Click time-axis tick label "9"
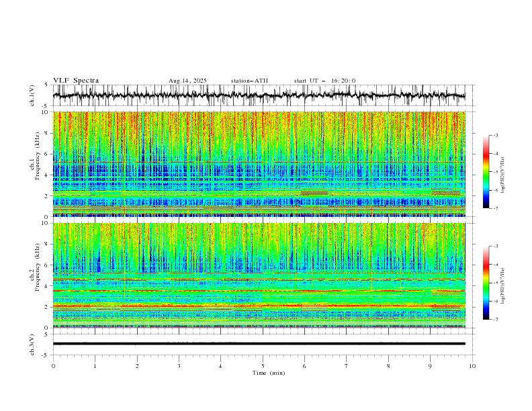The width and height of the screenshot is (532, 411). [x=430, y=366]
